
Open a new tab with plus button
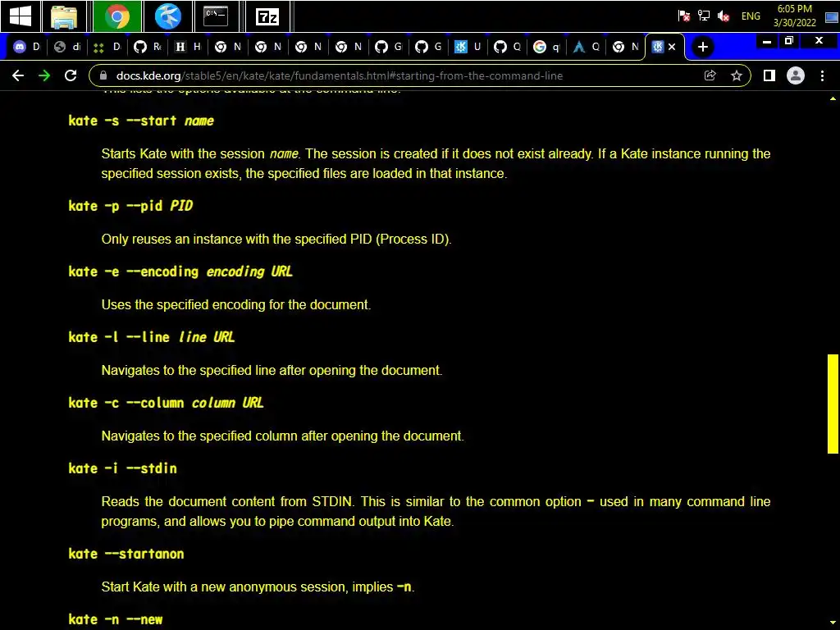click(x=702, y=47)
